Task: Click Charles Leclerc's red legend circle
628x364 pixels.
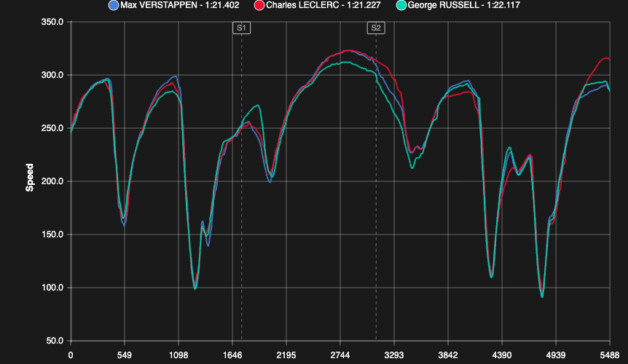Action: pyautogui.click(x=259, y=5)
